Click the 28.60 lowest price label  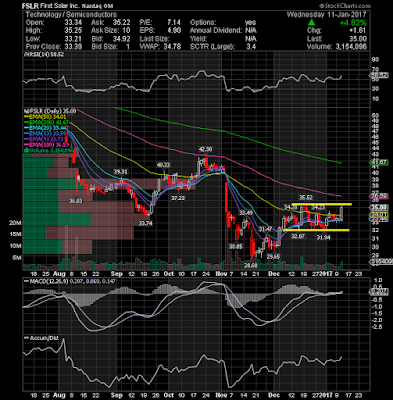click(x=250, y=266)
